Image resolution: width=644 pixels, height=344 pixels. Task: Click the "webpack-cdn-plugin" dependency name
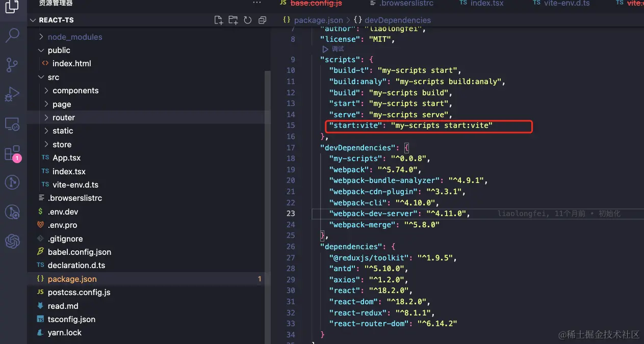click(x=373, y=192)
